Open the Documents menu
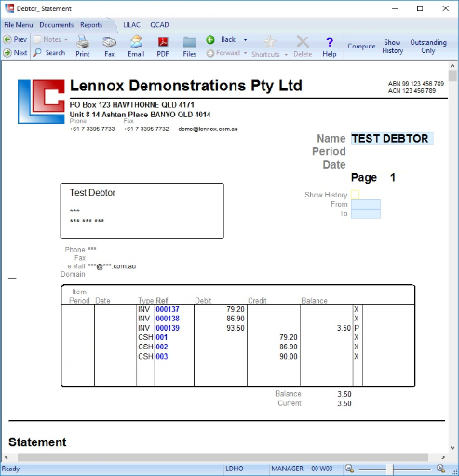Viewport: 459px width, 476px height. click(57, 25)
